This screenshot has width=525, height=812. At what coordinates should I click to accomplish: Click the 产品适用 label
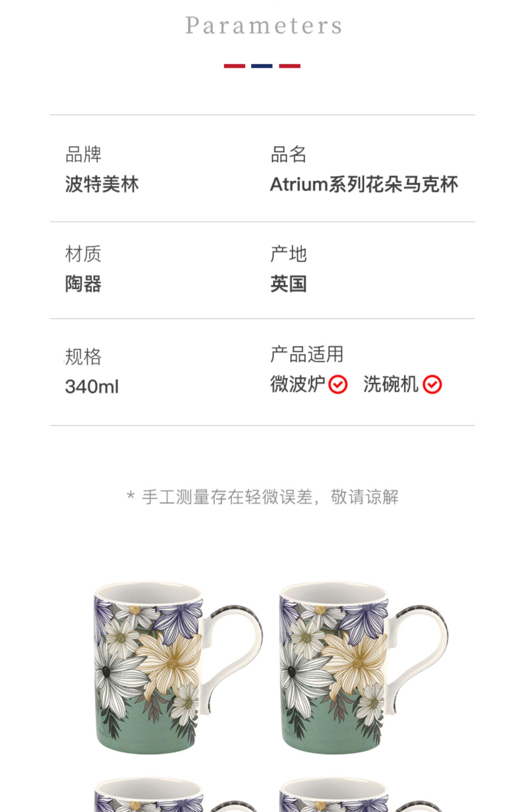coord(307,354)
